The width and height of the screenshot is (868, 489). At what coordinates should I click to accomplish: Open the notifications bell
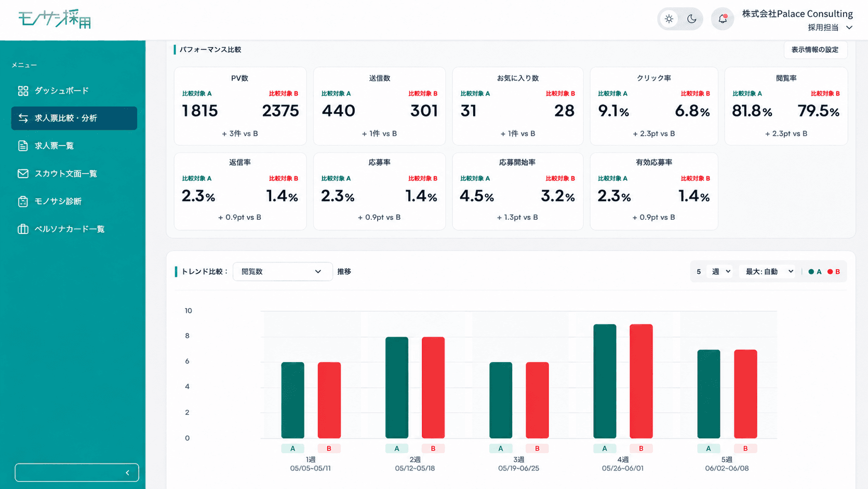click(x=723, y=19)
